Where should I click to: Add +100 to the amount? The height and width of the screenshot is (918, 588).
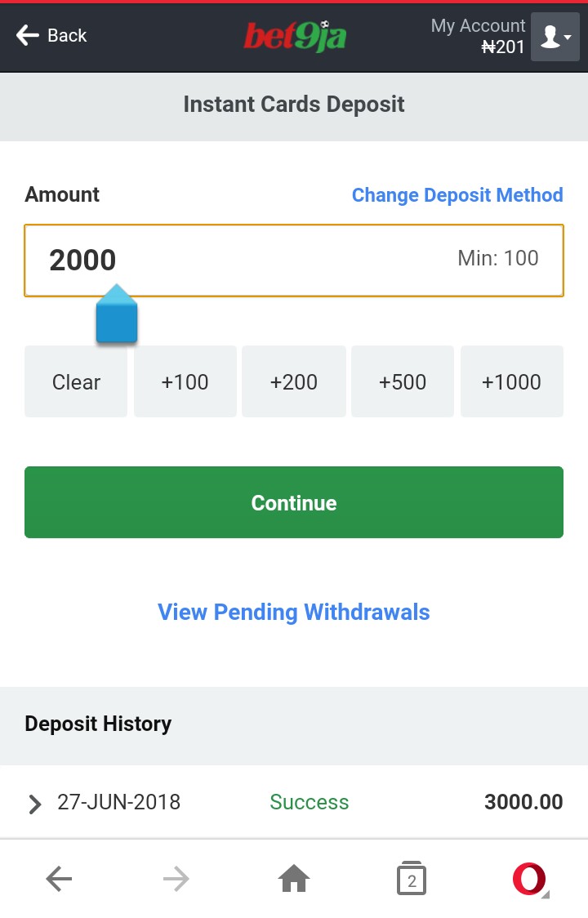point(185,381)
